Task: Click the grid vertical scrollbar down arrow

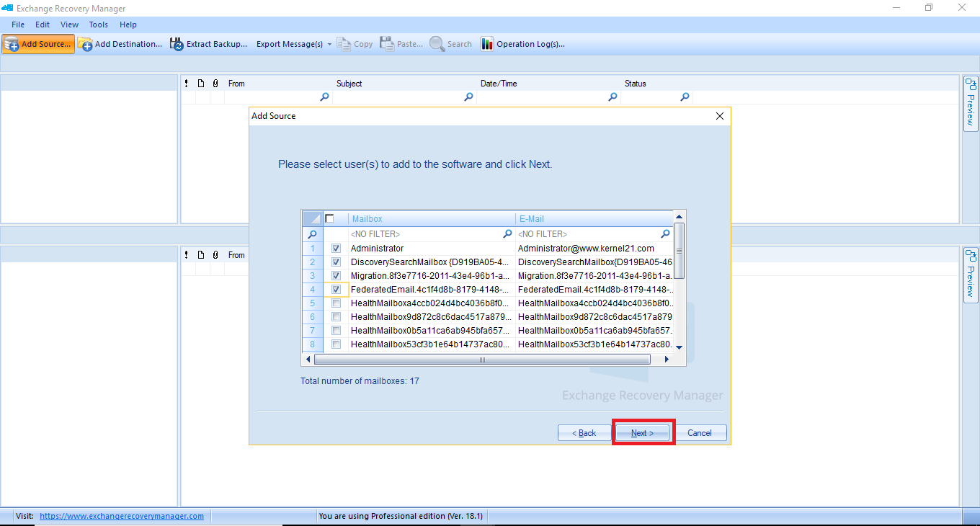Action: pos(679,347)
